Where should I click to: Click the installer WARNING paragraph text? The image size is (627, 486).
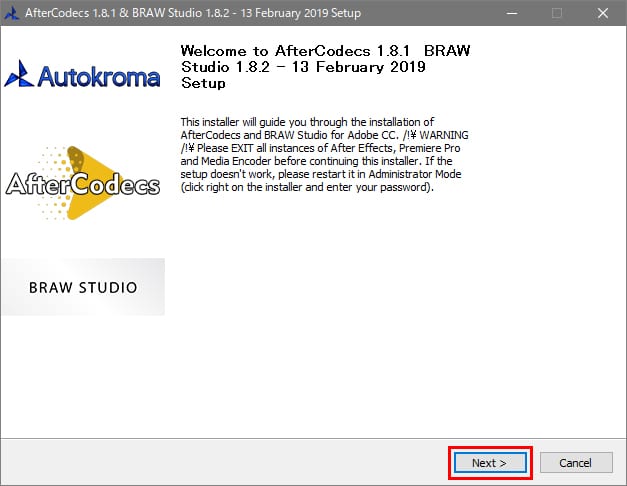tap(324, 154)
